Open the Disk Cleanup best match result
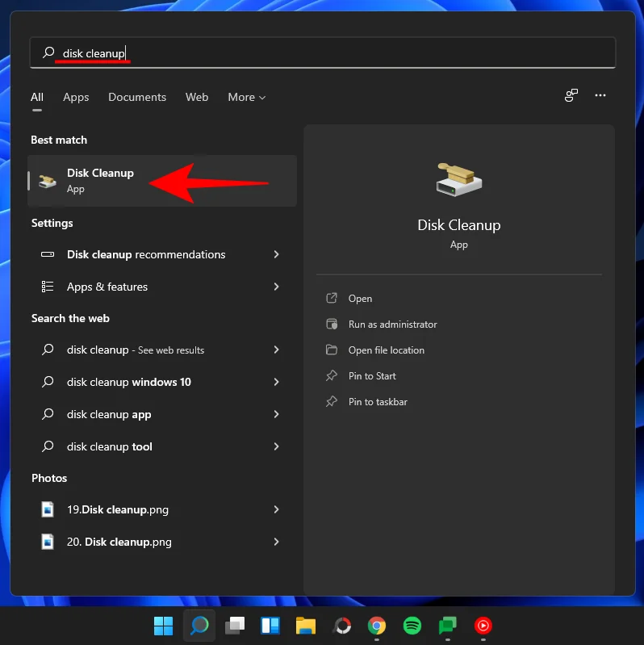Screen dimensions: 644x645 pos(162,181)
